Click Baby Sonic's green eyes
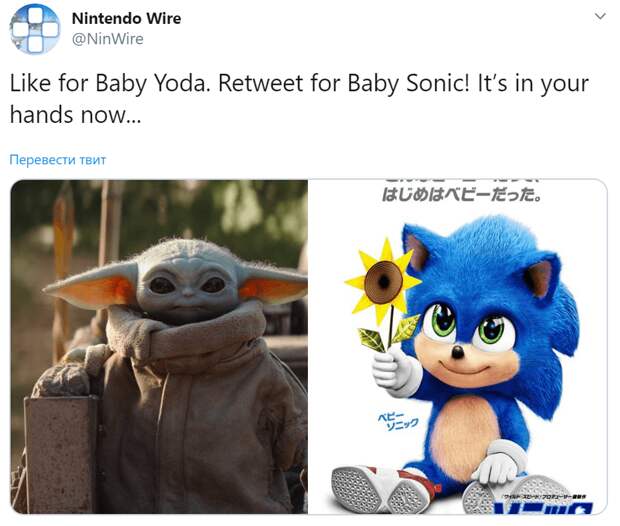The image size is (620, 526). (x=467, y=327)
